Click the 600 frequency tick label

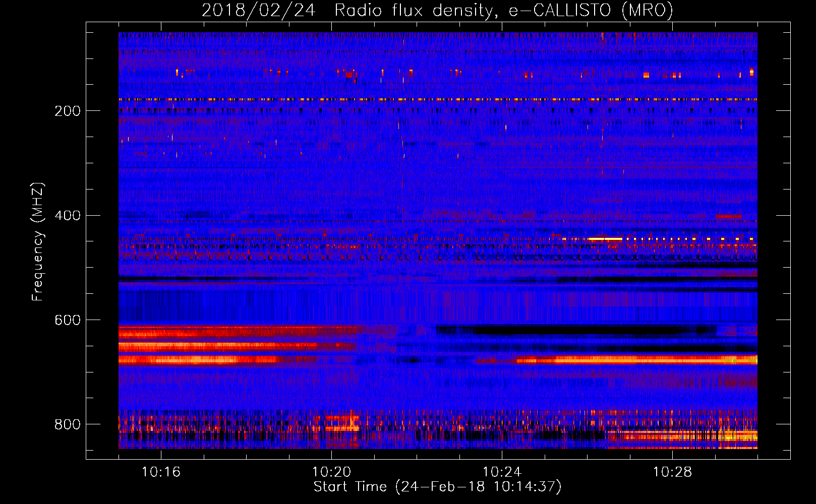coord(68,320)
